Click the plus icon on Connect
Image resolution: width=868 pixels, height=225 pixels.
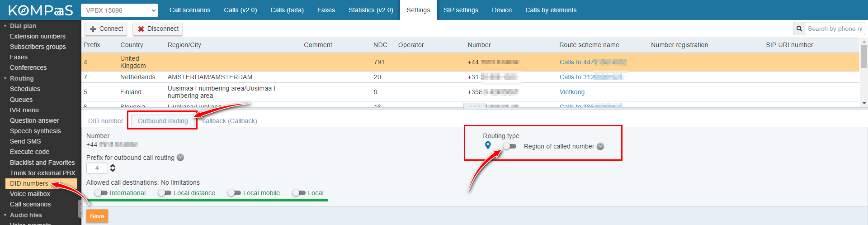[x=93, y=29]
